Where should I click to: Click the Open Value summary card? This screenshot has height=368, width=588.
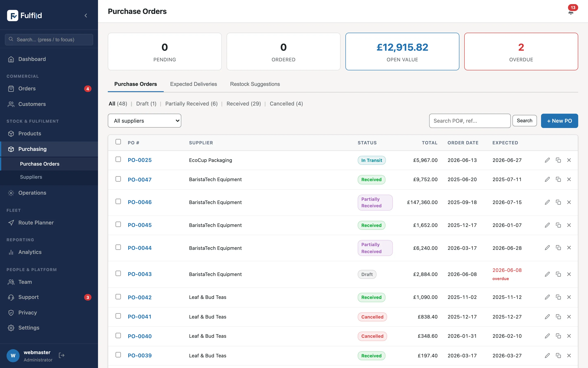402,52
